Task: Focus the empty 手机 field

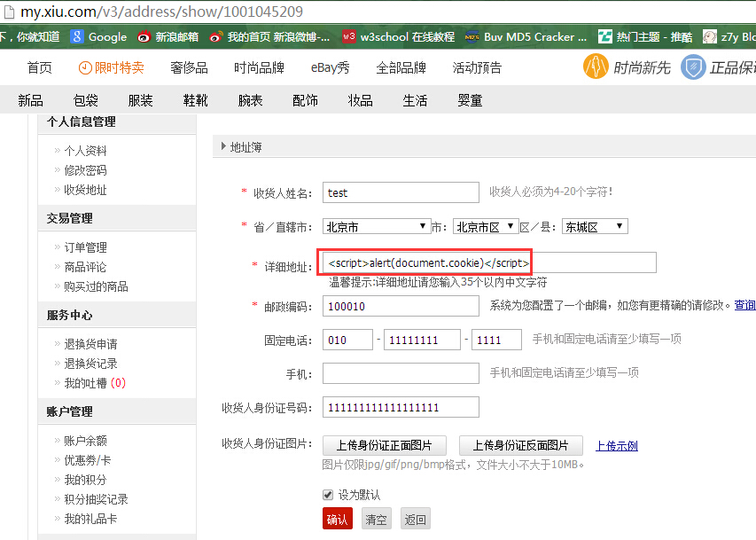Action: click(x=401, y=373)
